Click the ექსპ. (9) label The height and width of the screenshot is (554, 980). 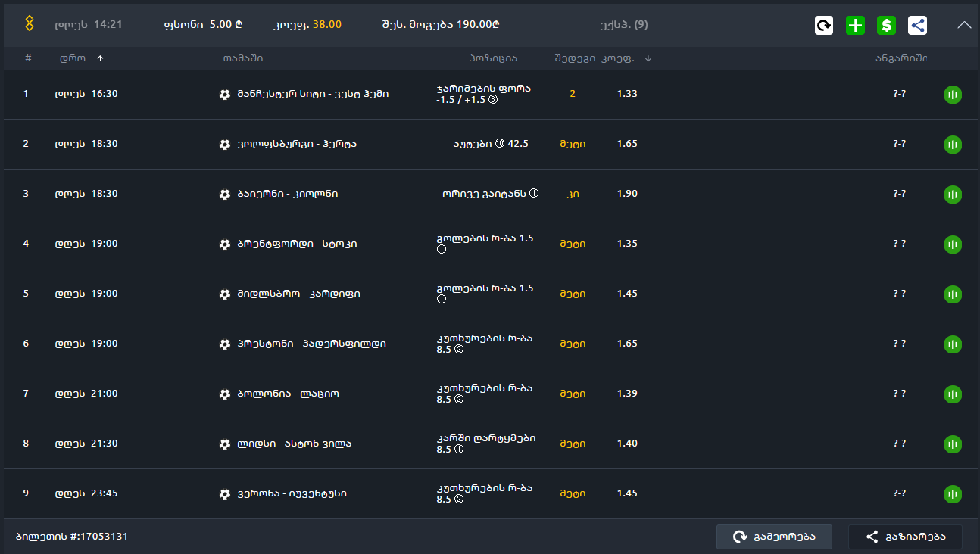point(624,24)
